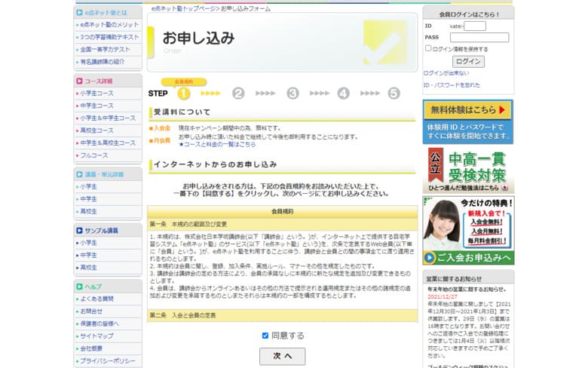588x368 pixels.
Task: Click the 会員規約 table header
Action: pos(283,212)
